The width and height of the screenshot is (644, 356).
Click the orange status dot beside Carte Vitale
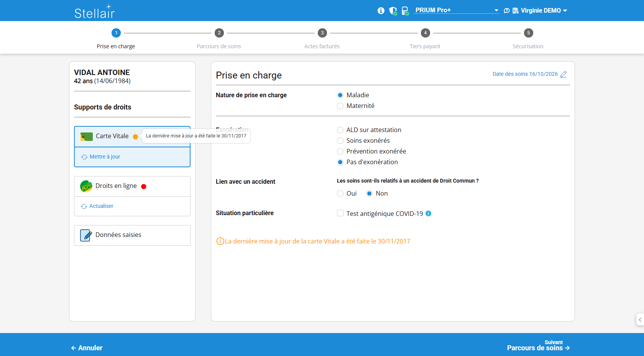point(135,137)
